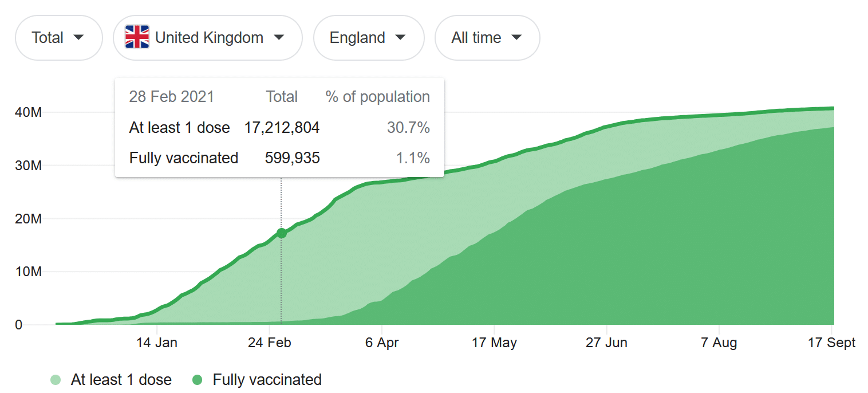Toggle the At least 1 dose legend label
The image size is (868, 393).
(x=121, y=379)
